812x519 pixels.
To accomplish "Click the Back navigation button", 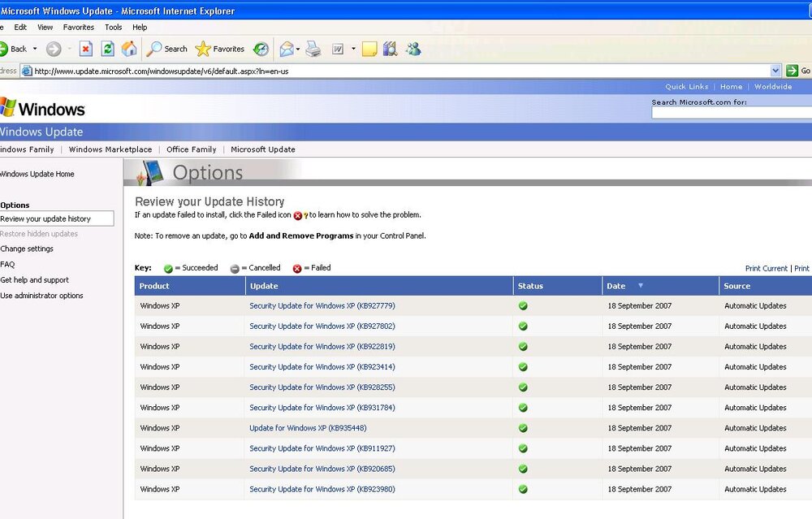I will click(x=13, y=50).
